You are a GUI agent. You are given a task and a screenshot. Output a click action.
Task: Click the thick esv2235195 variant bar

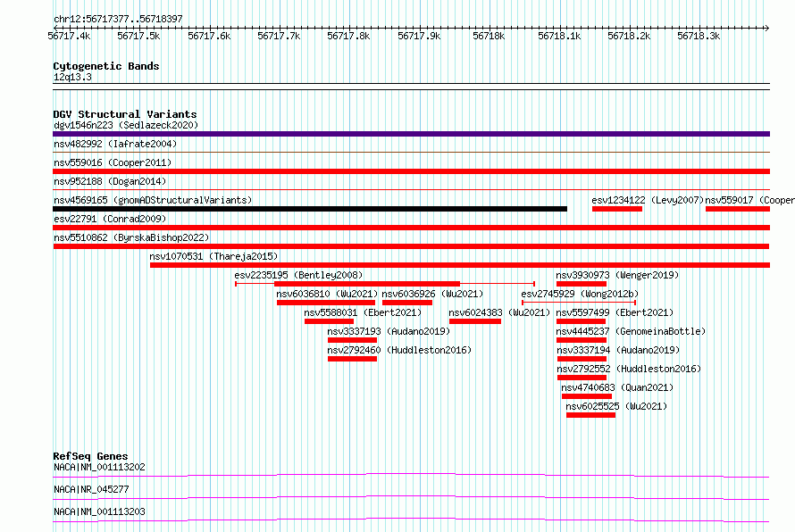(x=367, y=284)
